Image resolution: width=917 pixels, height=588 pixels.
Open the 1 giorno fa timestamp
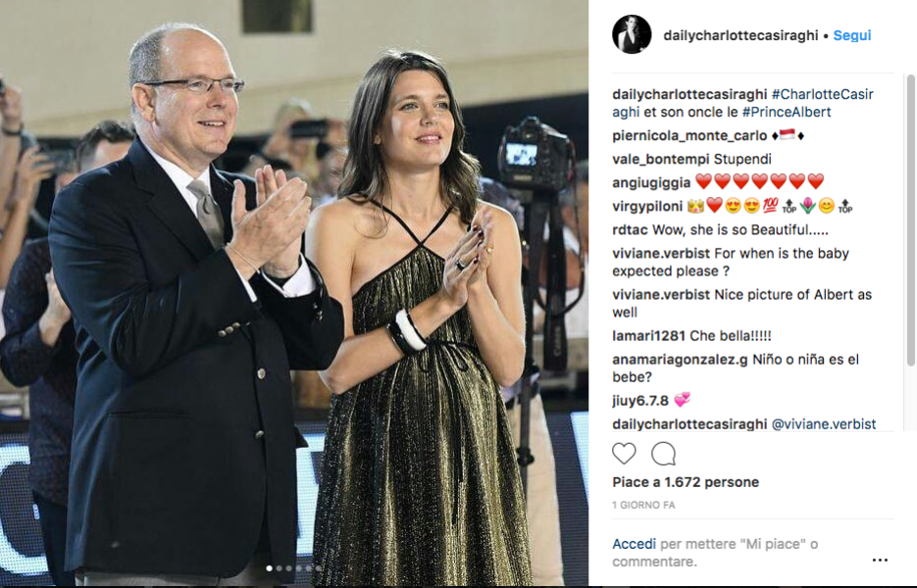pyautogui.click(x=643, y=505)
